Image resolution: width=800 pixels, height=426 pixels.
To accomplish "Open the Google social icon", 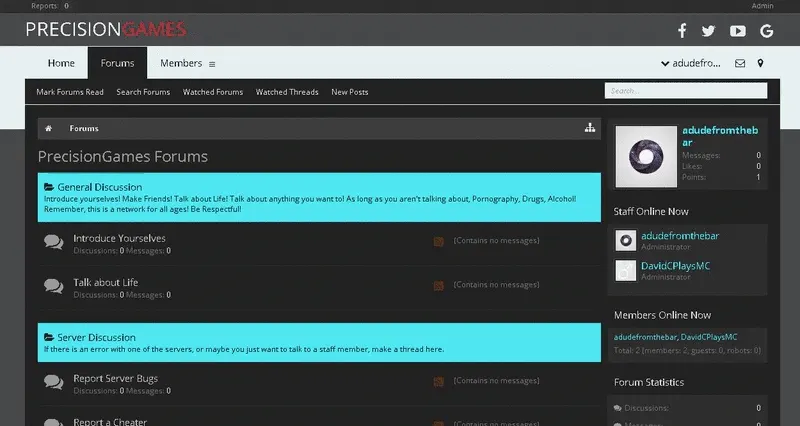I will 766,31.
